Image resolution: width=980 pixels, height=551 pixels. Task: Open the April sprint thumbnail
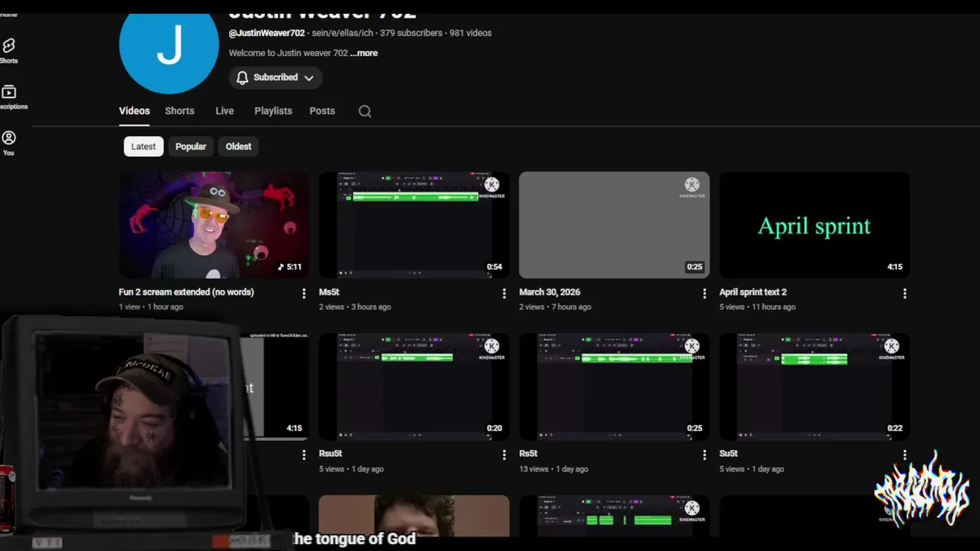[x=815, y=225]
